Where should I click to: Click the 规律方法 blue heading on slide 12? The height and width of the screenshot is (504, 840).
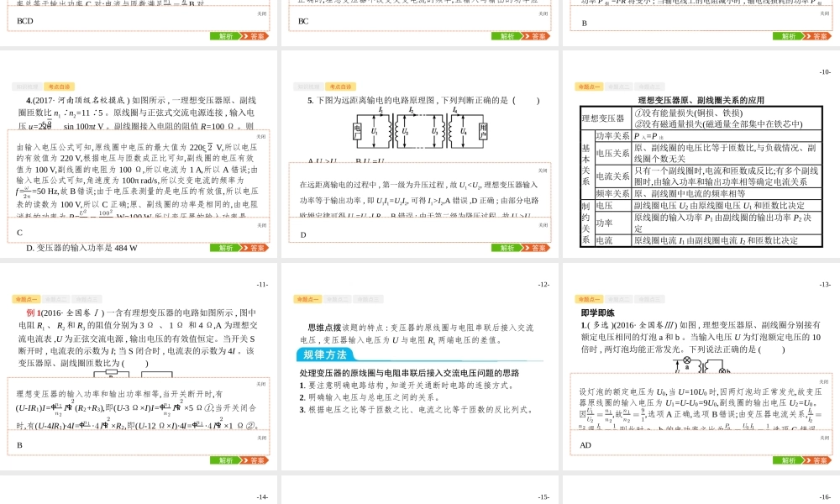click(x=325, y=354)
